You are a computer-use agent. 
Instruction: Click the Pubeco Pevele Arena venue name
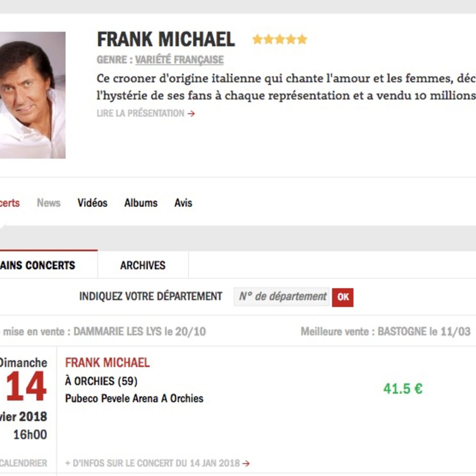pos(134,398)
